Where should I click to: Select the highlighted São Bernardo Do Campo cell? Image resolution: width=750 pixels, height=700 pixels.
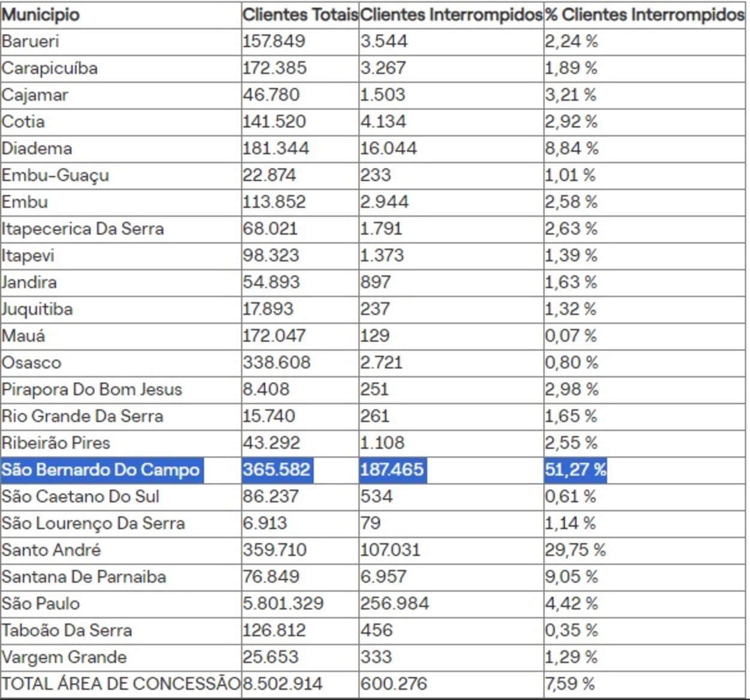click(x=101, y=470)
